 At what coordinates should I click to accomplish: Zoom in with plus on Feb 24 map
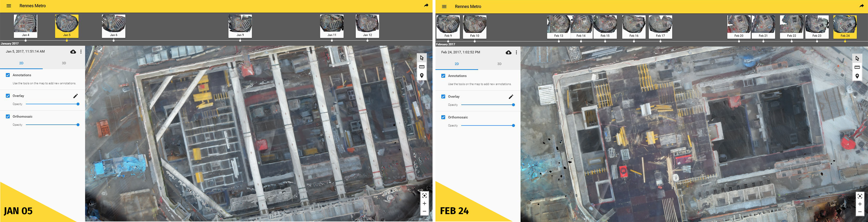tap(860, 204)
